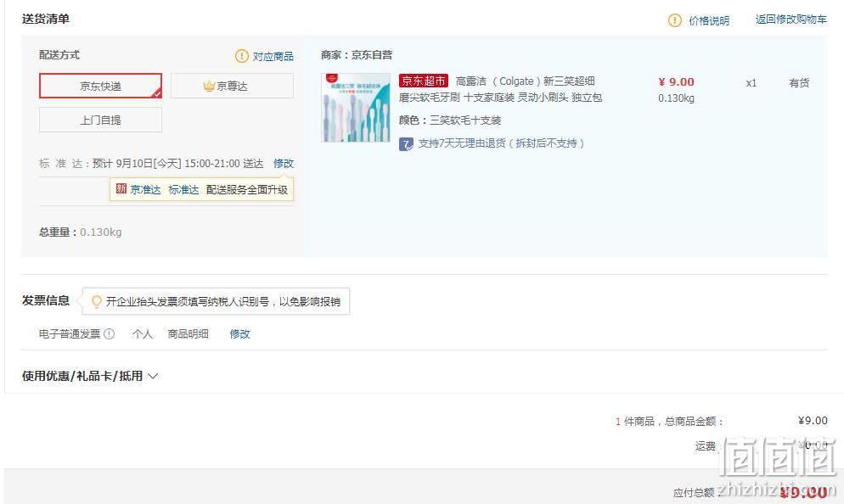Choose 京尊达 delivery option
Viewport: 844px width, 504px height.
(x=232, y=86)
